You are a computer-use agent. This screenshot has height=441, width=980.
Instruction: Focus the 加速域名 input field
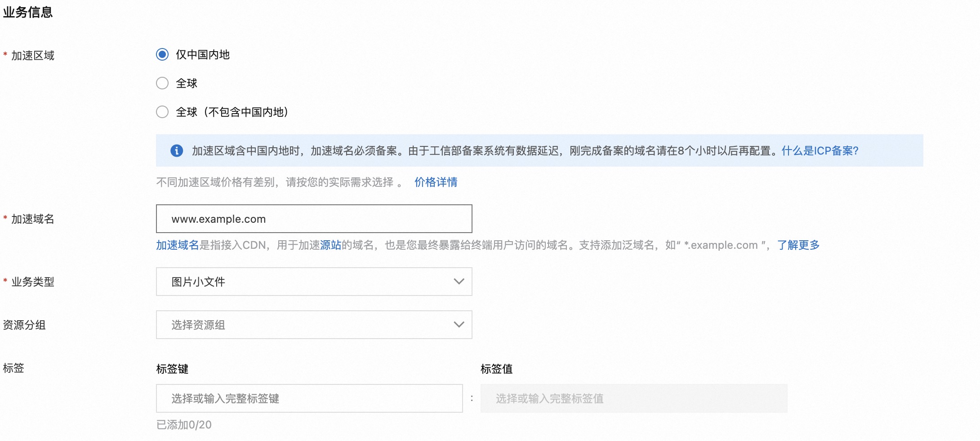314,219
